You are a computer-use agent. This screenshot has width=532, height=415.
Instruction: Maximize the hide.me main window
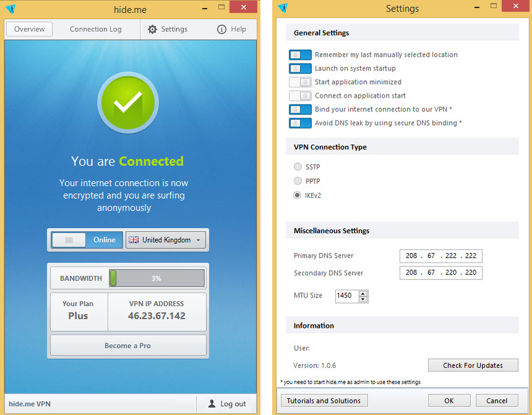pyautogui.click(x=221, y=7)
